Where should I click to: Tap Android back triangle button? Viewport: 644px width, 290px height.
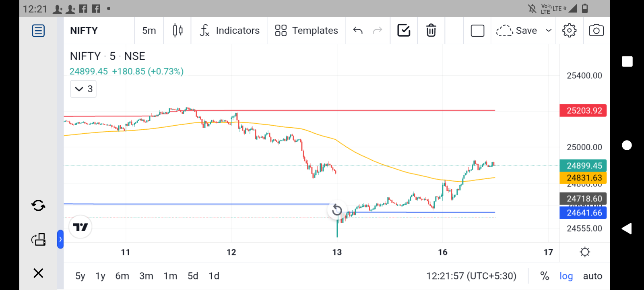coord(627,229)
